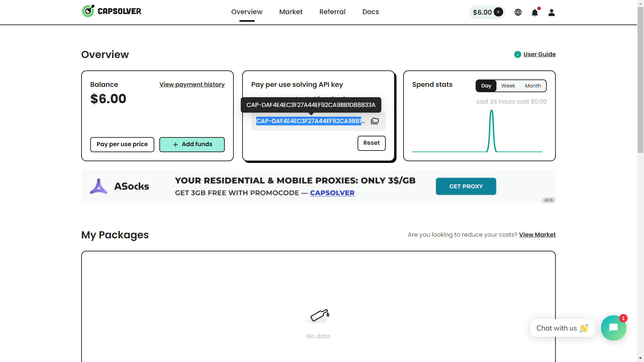
Task: Open the chat bubble widget
Action: (613, 328)
